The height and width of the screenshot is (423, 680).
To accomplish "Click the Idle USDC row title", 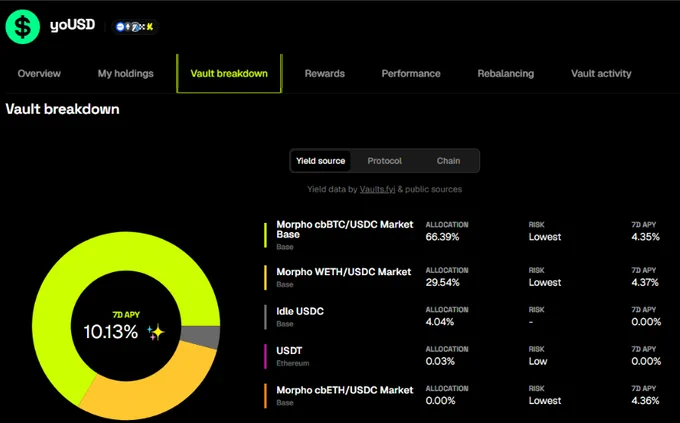I will pyautogui.click(x=300, y=311).
